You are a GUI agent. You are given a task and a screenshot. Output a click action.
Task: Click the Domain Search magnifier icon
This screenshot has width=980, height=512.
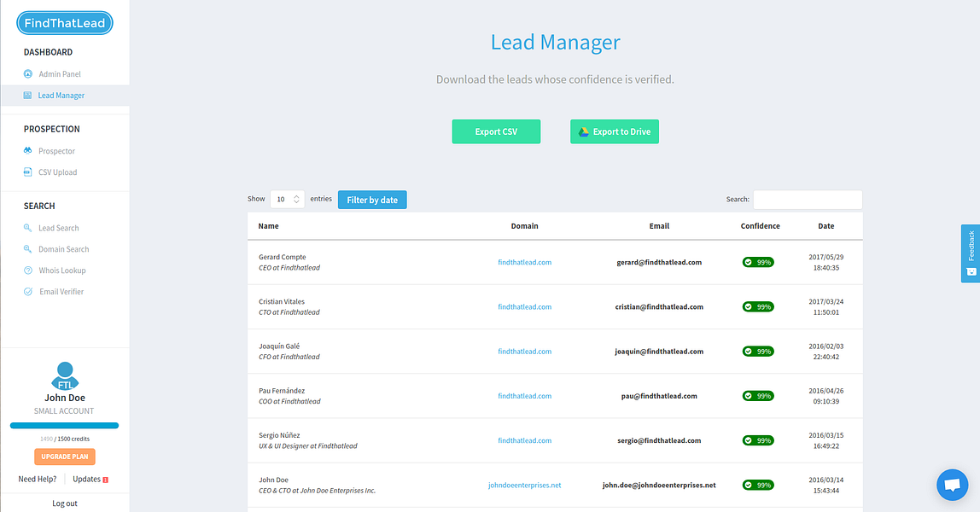click(x=27, y=248)
